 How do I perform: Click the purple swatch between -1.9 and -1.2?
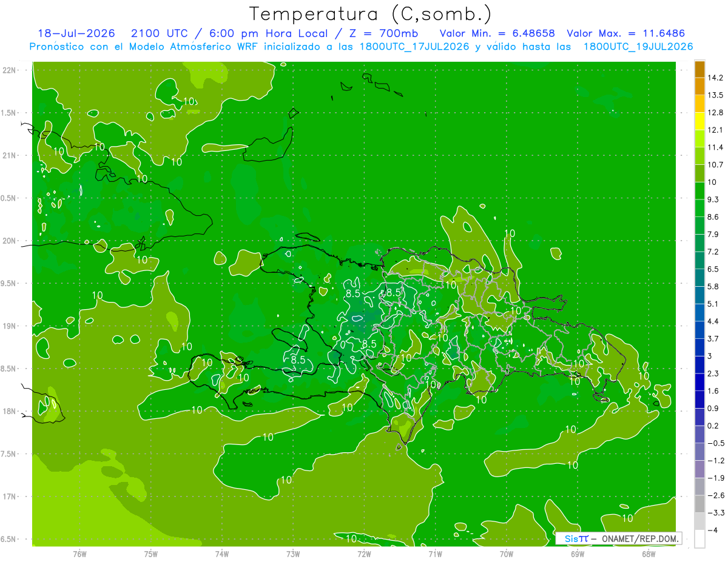[x=699, y=469]
